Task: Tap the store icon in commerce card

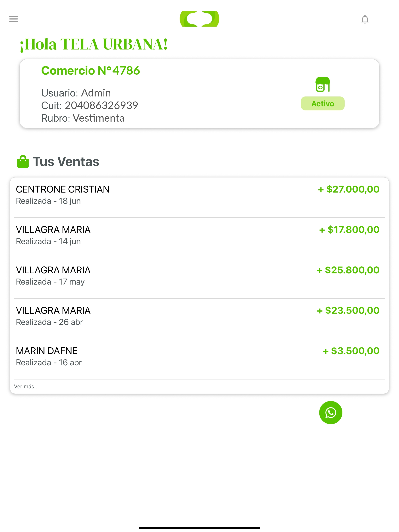Action: click(322, 84)
